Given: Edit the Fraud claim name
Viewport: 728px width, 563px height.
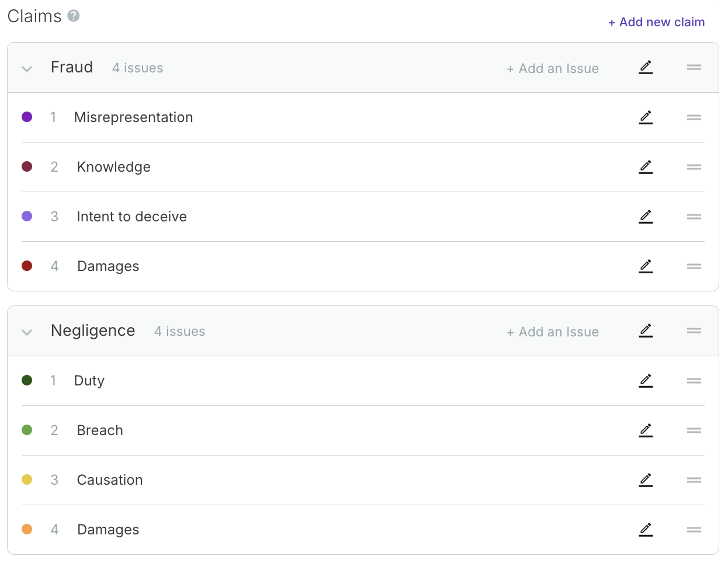Looking at the screenshot, I should (646, 67).
